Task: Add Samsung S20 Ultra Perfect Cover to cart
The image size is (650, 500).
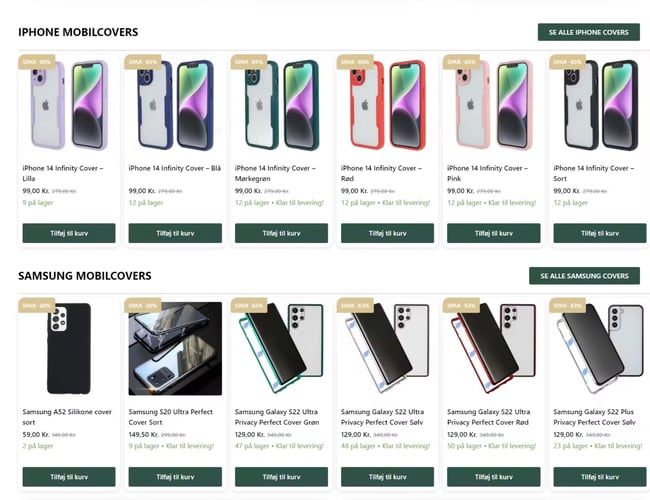Action: (x=175, y=477)
